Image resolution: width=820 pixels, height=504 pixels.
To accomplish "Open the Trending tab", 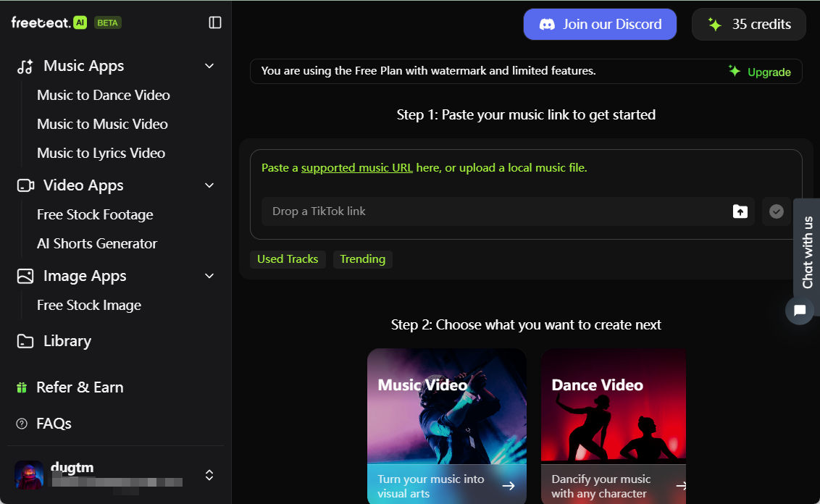I will tap(362, 259).
